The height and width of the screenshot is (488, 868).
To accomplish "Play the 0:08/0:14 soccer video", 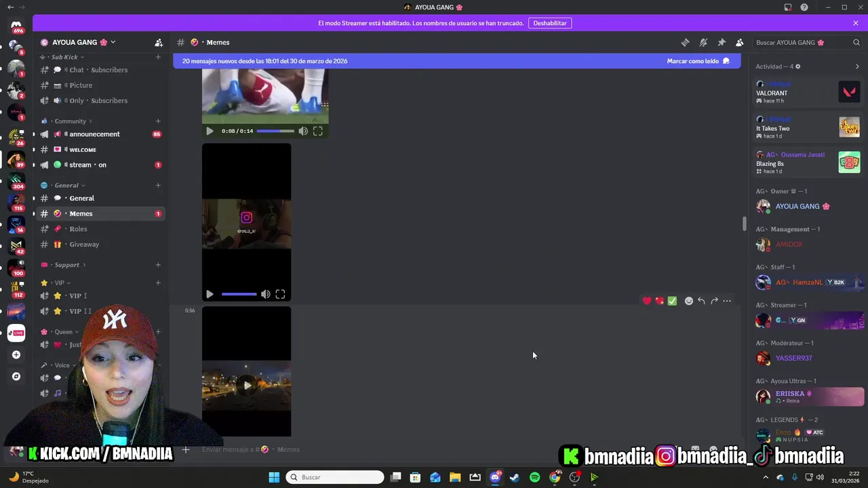I will [x=210, y=131].
